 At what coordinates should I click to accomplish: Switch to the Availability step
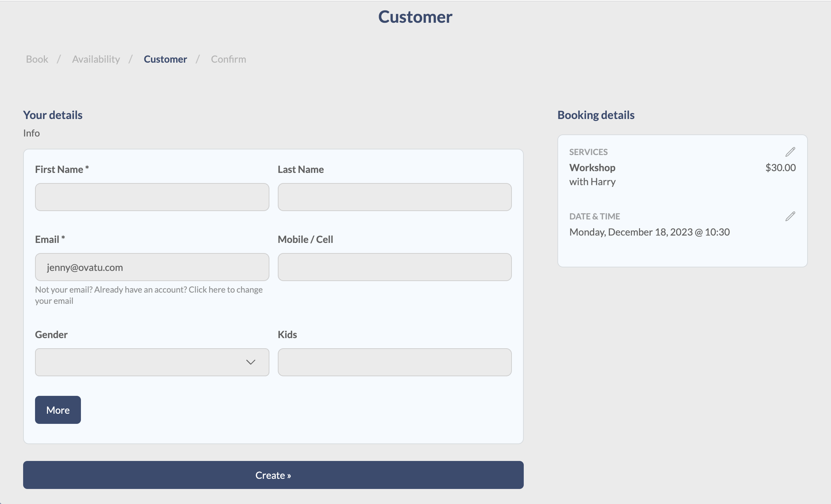(96, 59)
